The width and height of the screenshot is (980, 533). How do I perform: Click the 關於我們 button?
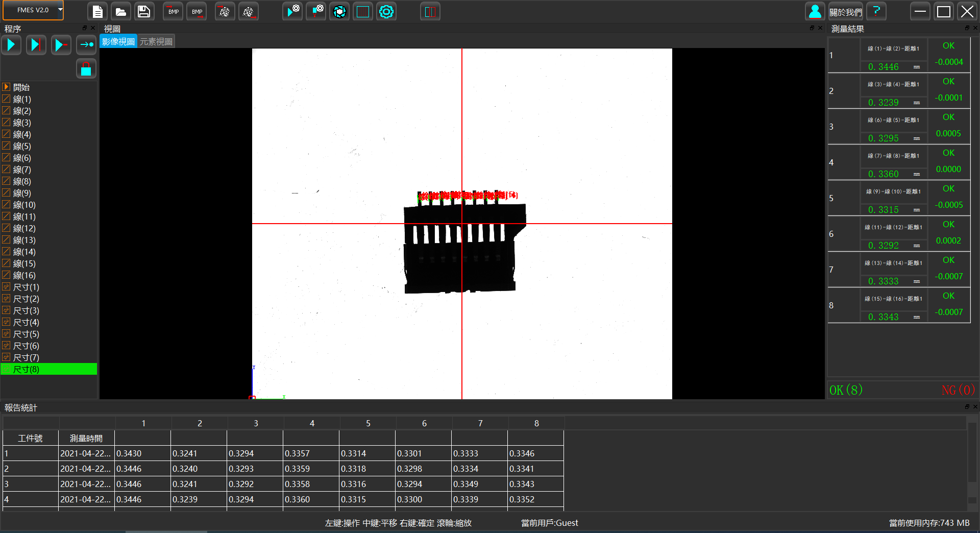click(x=845, y=12)
